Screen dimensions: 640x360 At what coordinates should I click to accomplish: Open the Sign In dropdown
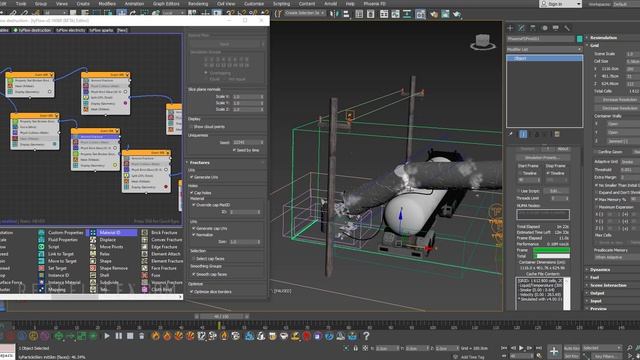[560, 4]
